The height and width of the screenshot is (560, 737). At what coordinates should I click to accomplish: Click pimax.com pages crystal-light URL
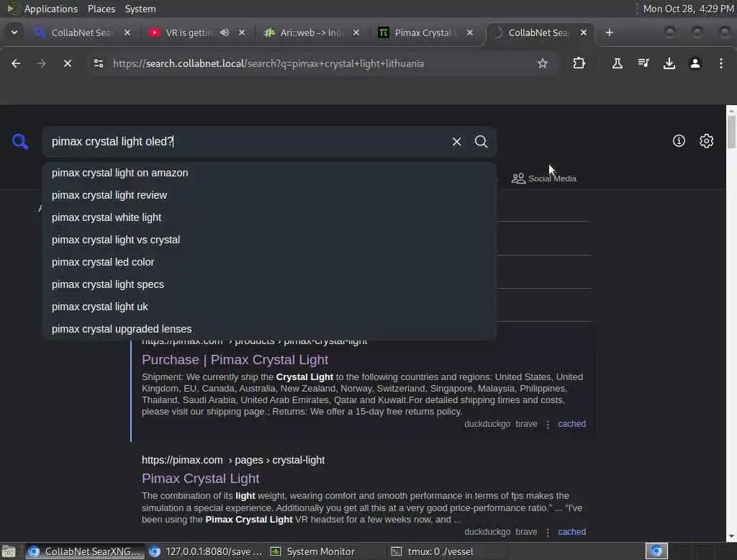coord(233,460)
